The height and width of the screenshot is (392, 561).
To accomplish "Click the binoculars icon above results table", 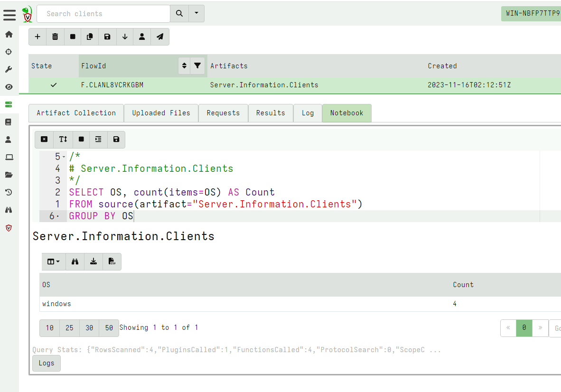I will [75, 261].
